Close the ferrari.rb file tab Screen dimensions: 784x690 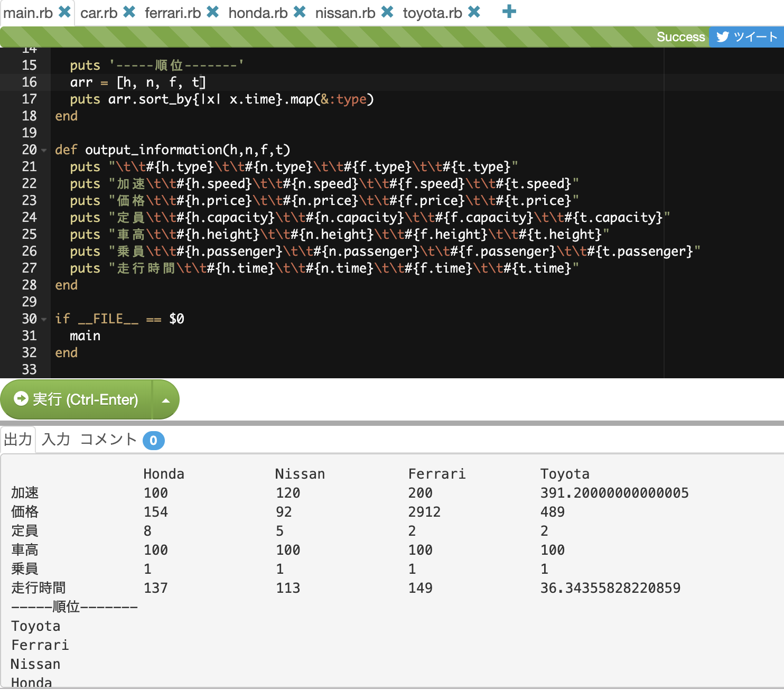click(x=213, y=12)
